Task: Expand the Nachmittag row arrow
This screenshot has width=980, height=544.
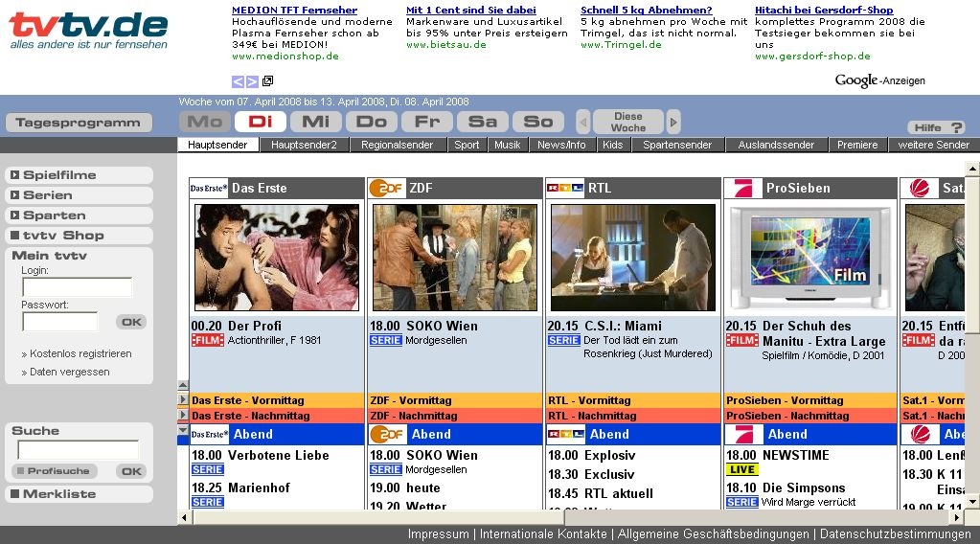Action: point(183,416)
